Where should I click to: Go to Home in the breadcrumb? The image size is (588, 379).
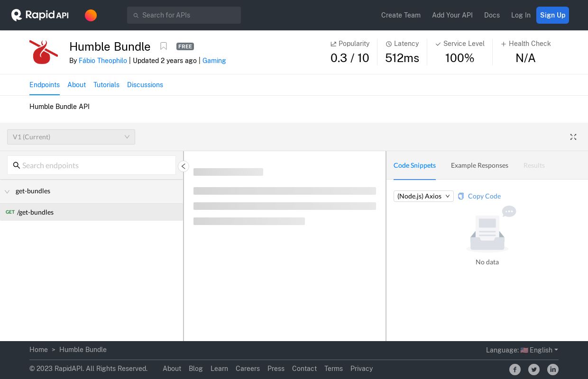(38, 350)
